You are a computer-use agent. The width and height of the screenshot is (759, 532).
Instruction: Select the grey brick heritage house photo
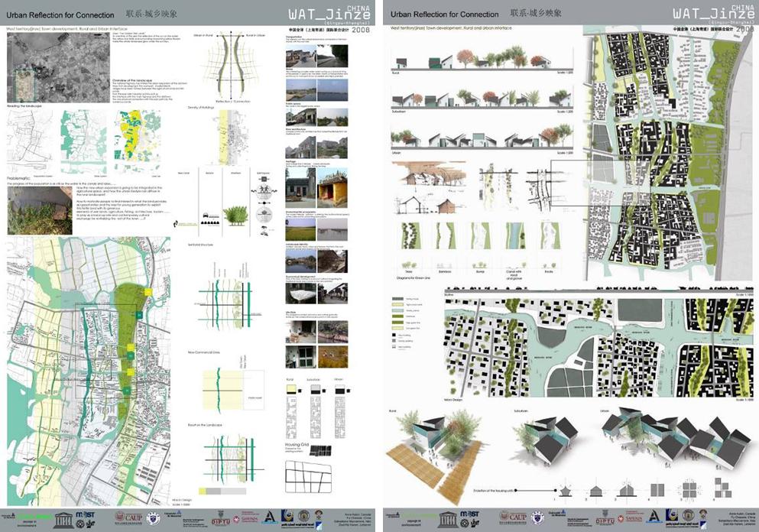300,188
